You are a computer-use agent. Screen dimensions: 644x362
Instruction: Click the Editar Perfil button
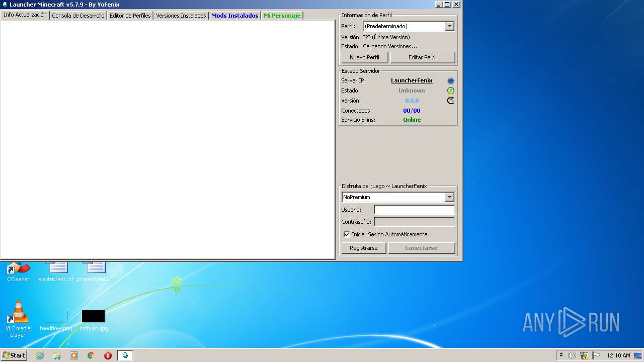pos(423,57)
